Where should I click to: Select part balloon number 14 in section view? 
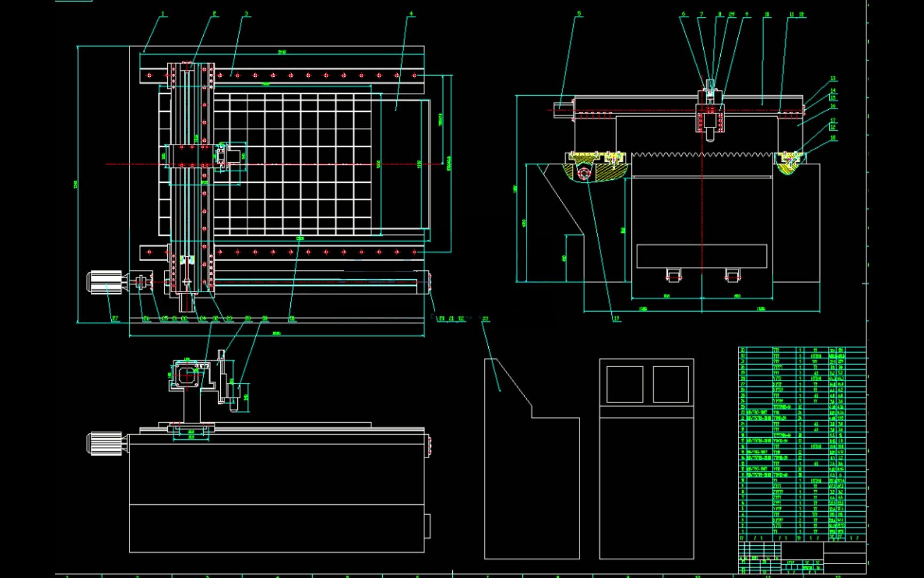click(833, 91)
